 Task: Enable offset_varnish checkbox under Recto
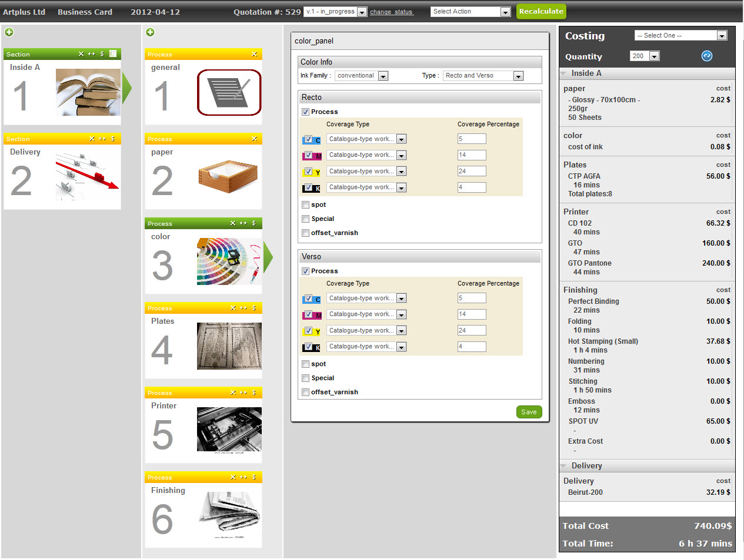(305, 233)
